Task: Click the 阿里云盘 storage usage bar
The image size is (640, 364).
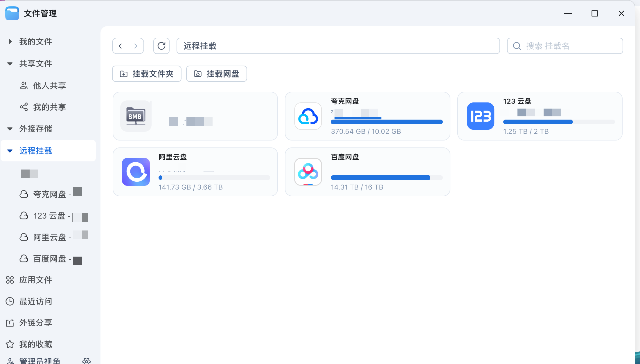Action: (x=214, y=178)
